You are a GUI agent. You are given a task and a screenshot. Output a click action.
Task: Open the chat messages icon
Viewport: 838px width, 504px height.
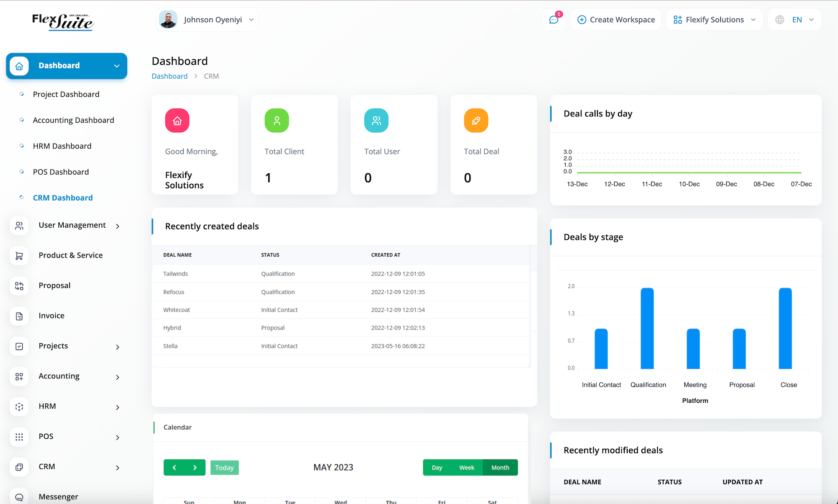[x=553, y=20]
